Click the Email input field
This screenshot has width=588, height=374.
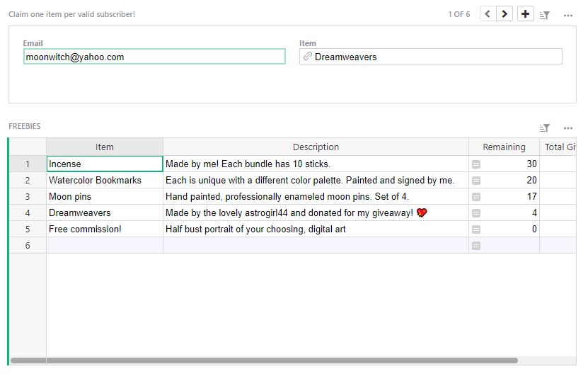point(154,57)
